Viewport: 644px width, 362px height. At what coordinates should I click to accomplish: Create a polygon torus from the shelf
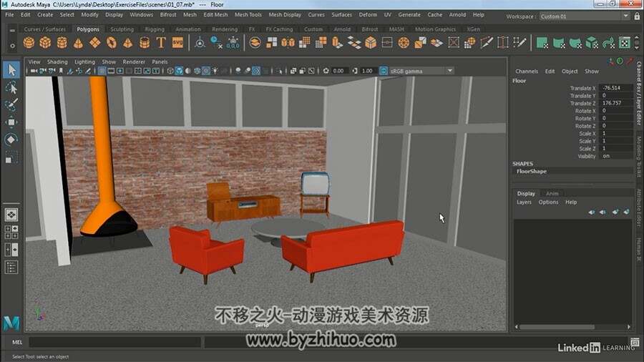pos(112,43)
